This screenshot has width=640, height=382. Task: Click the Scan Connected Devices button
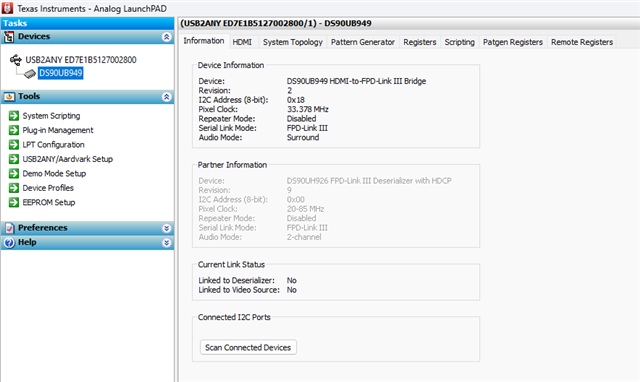(248, 347)
